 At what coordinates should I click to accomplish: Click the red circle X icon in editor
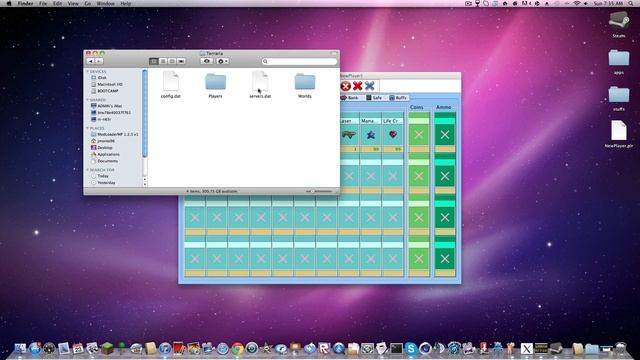pyautogui.click(x=346, y=86)
